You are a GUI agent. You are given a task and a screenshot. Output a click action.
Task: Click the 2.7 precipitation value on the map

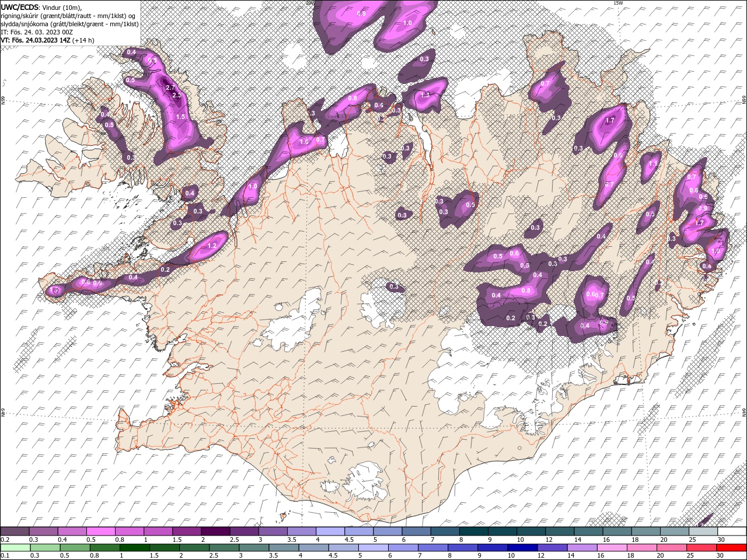[170, 88]
